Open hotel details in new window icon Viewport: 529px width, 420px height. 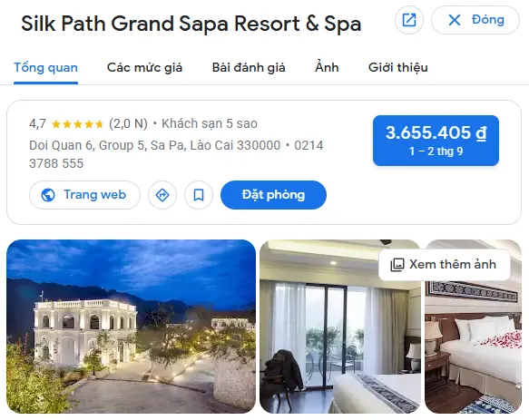pos(409,20)
